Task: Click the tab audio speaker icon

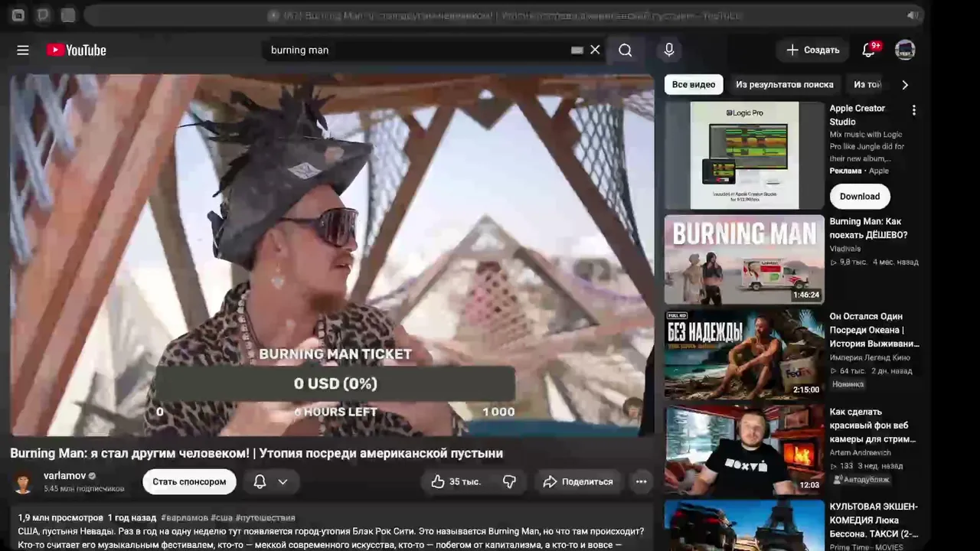Action: click(x=913, y=15)
